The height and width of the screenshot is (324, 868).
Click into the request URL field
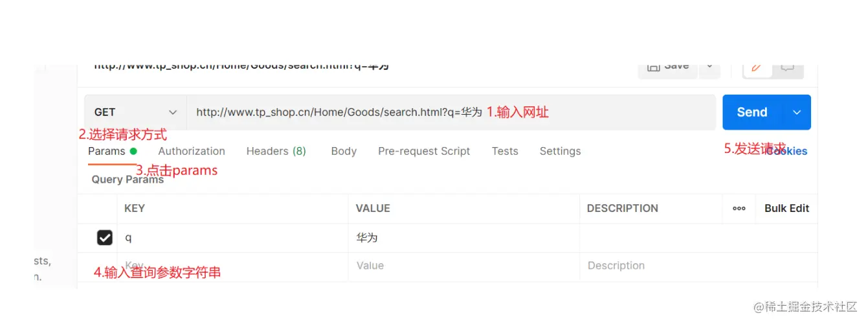tap(451, 112)
